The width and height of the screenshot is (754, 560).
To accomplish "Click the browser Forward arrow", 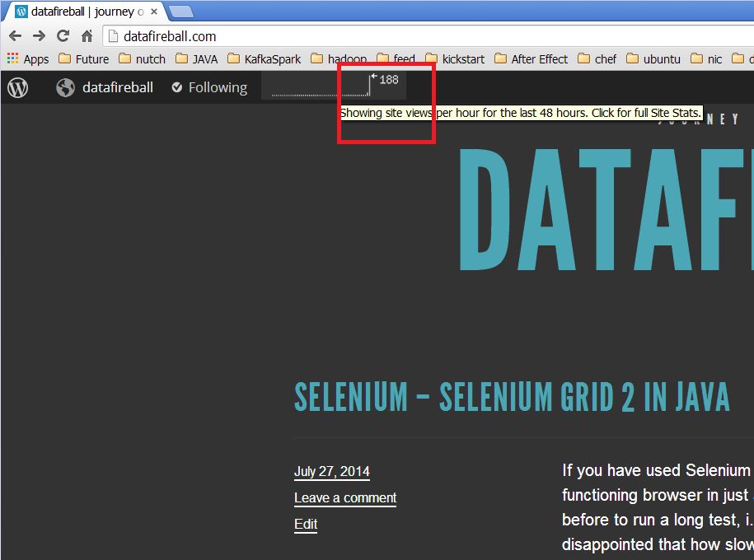I will tap(39, 36).
